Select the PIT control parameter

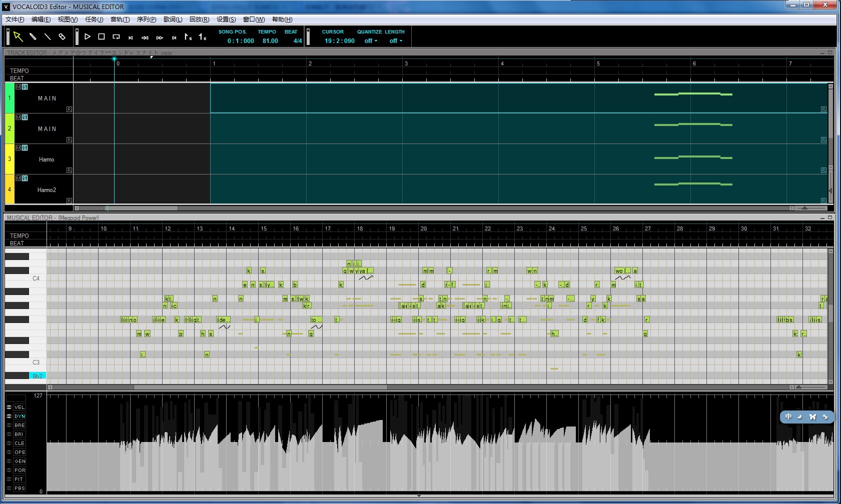coord(20,479)
